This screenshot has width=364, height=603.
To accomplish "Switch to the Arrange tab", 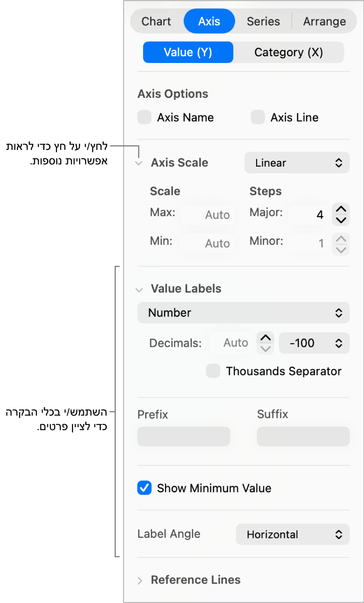I will tap(324, 21).
